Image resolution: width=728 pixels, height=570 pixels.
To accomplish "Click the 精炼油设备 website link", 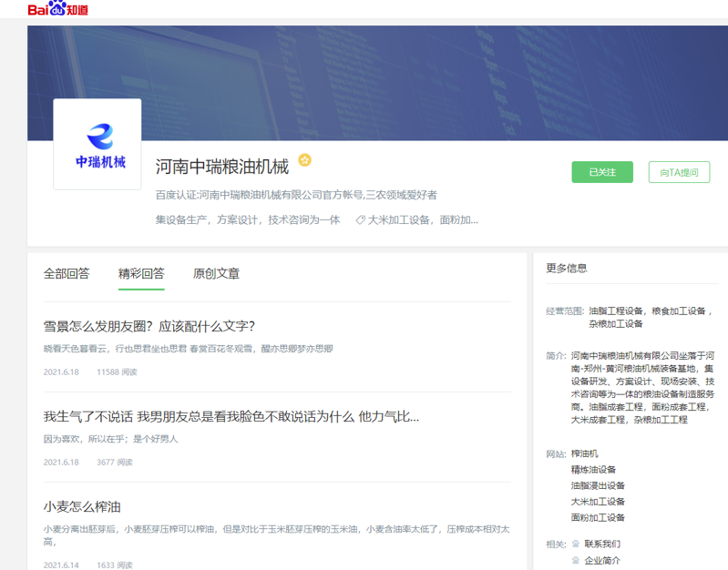I will pyautogui.click(x=593, y=469).
